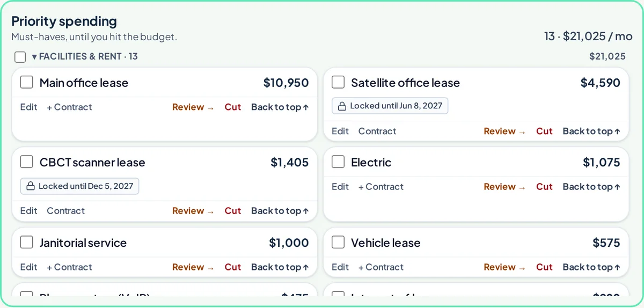Cut the Main office lease
Image resolution: width=644 pixels, height=308 pixels.
233,107
